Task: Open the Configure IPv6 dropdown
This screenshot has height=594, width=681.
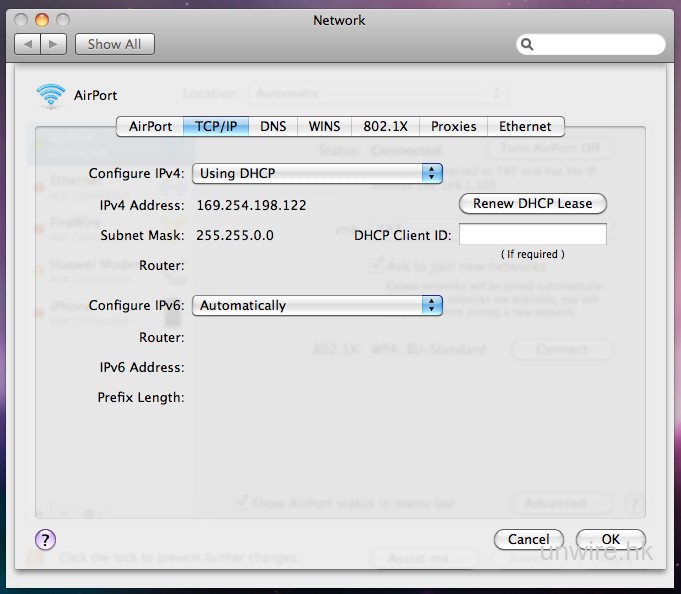Action: coord(317,306)
